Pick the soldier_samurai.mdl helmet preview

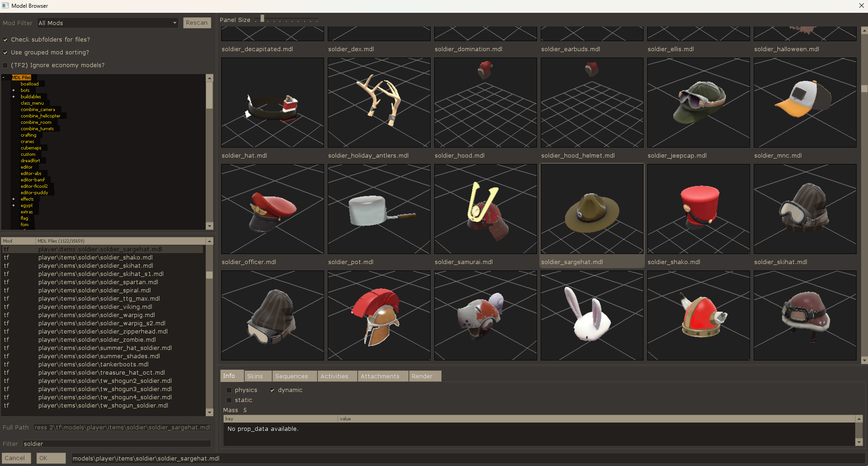(x=485, y=209)
